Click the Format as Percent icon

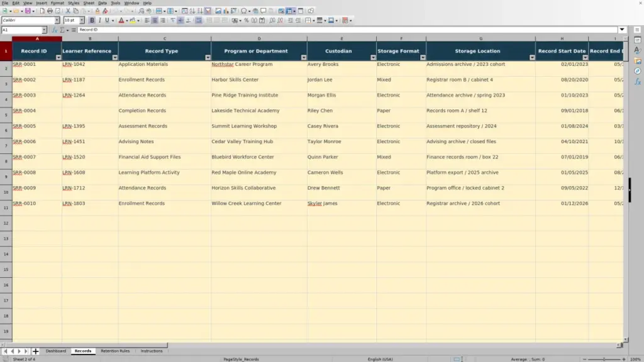[x=247, y=20]
